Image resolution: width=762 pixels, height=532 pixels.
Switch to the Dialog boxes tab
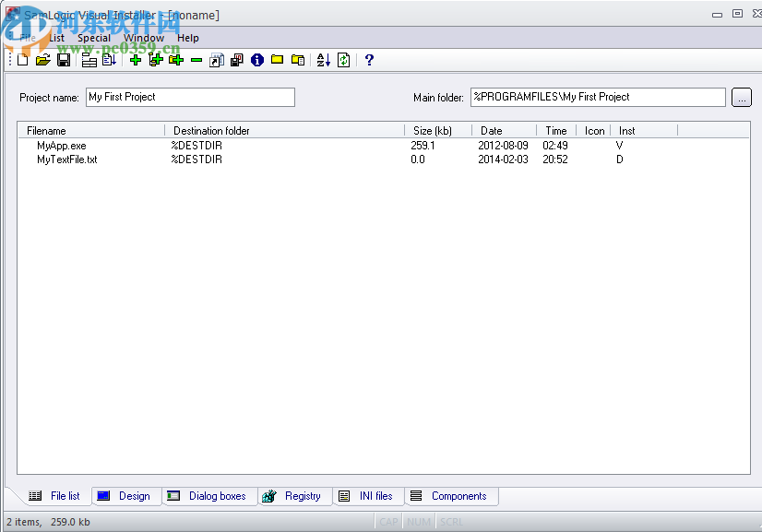pyautogui.click(x=209, y=496)
